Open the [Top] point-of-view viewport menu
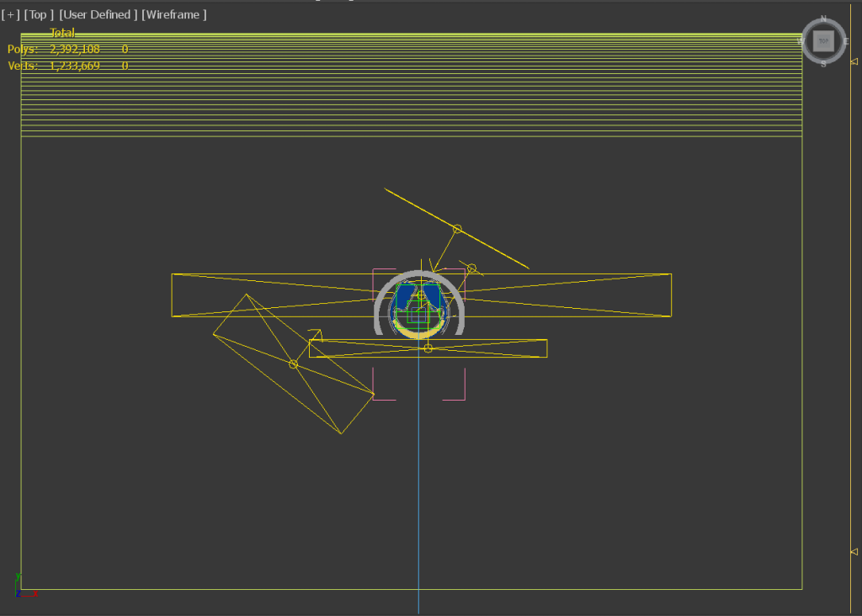862x616 pixels. tap(39, 15)
